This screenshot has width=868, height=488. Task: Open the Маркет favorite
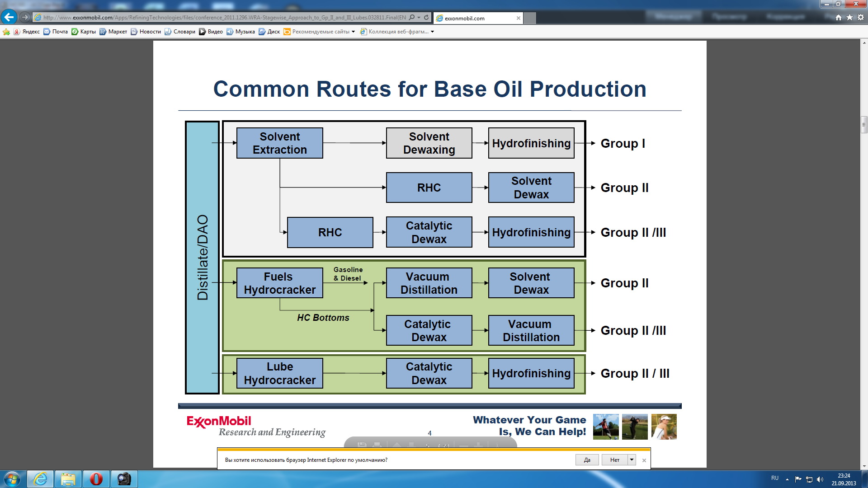(113, 32)
